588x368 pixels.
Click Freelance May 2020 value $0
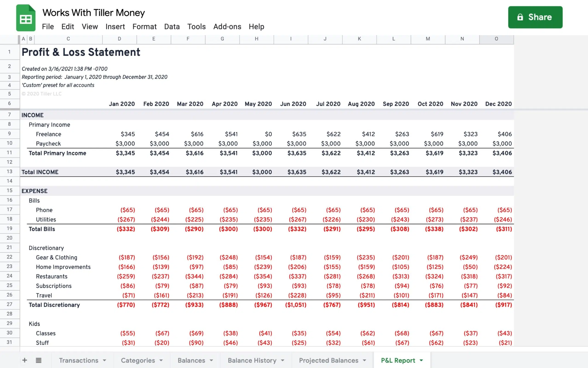click(268, 134)
